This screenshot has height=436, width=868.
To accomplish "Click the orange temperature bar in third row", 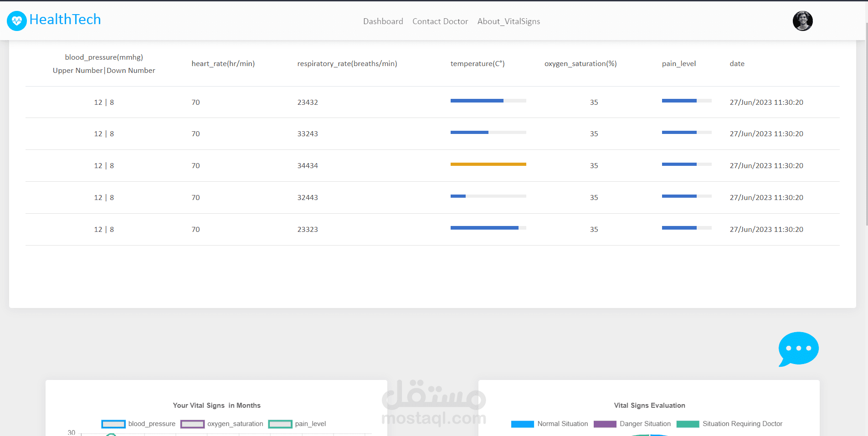I will coord(488,164).
